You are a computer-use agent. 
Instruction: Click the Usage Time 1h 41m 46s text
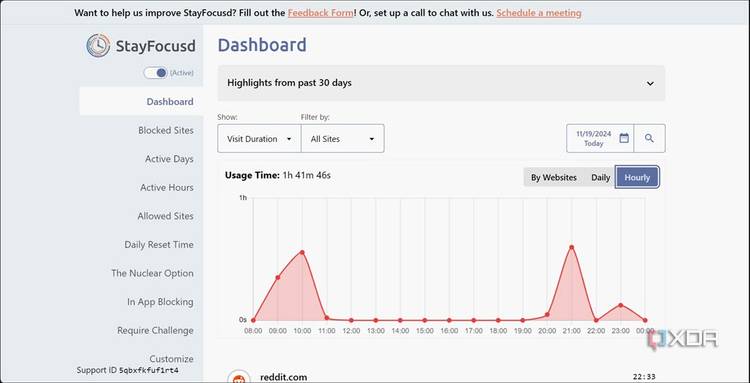277,175
